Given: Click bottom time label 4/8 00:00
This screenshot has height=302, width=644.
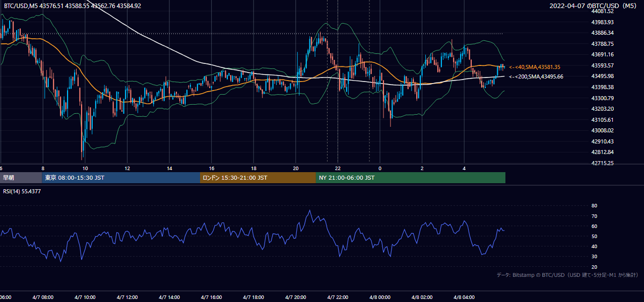Looking at the screenshot, I should click(380, 297).
